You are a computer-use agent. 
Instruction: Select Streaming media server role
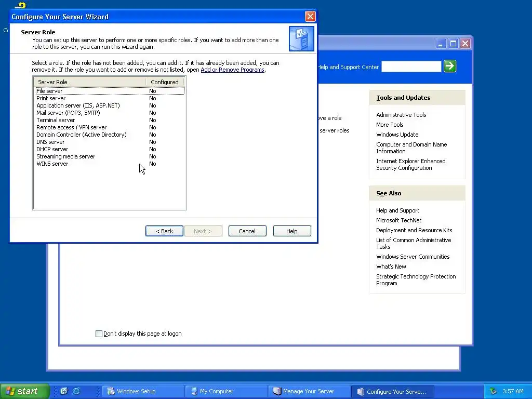(110, 156)
